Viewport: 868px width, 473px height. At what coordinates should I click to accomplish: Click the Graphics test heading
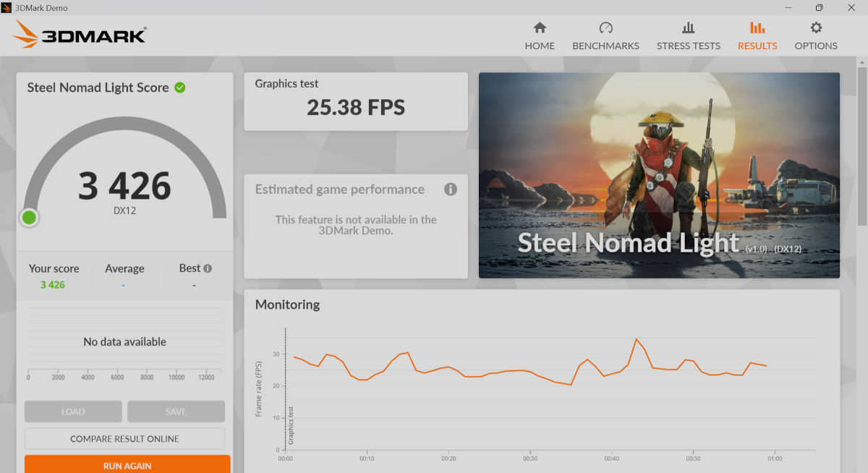[x=286, y=84]
